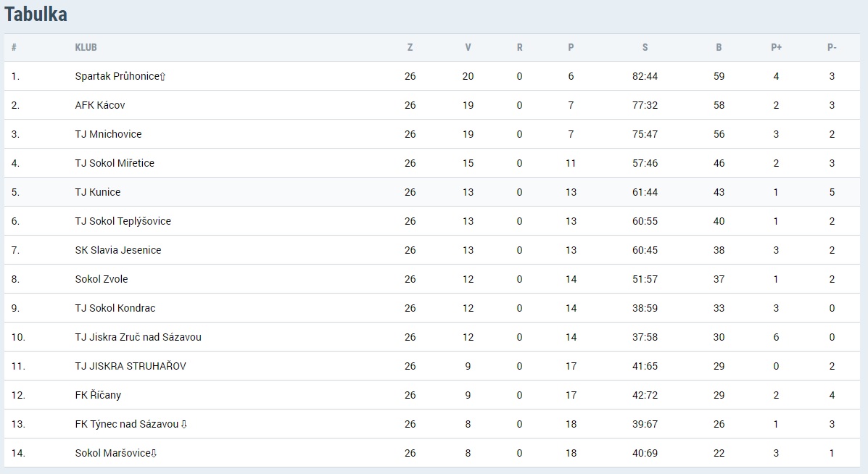
Task: Sort table by the KLUB column header
Action: [86, 48]
